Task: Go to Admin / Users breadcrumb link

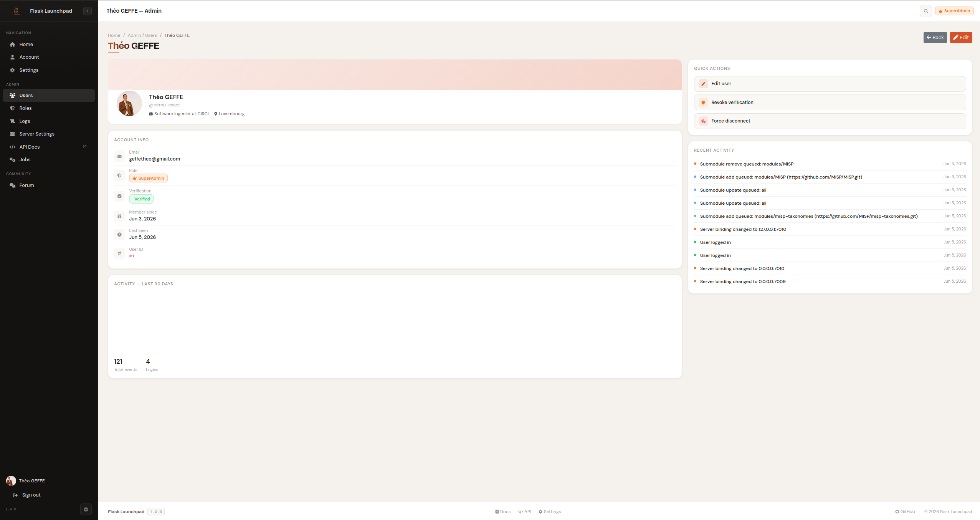Action: [x=142, y=35]
